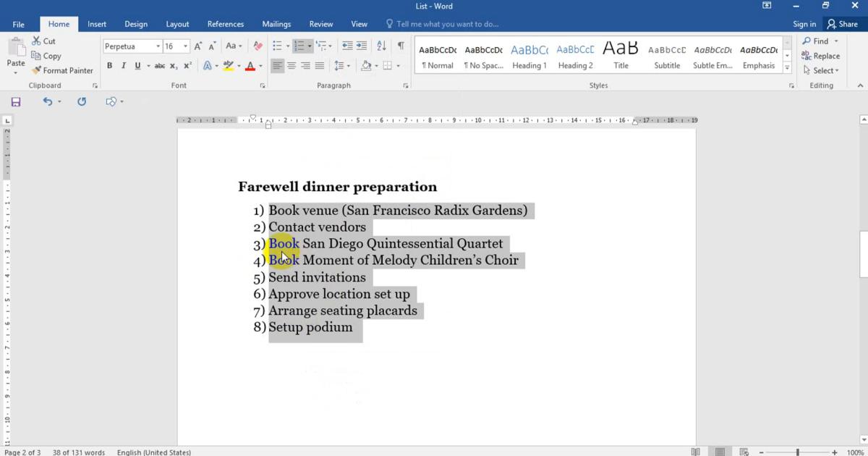The height and width of the screenshot is (456, 868).
Task: Apply the Heading 1 style
Action: point(529,56)
